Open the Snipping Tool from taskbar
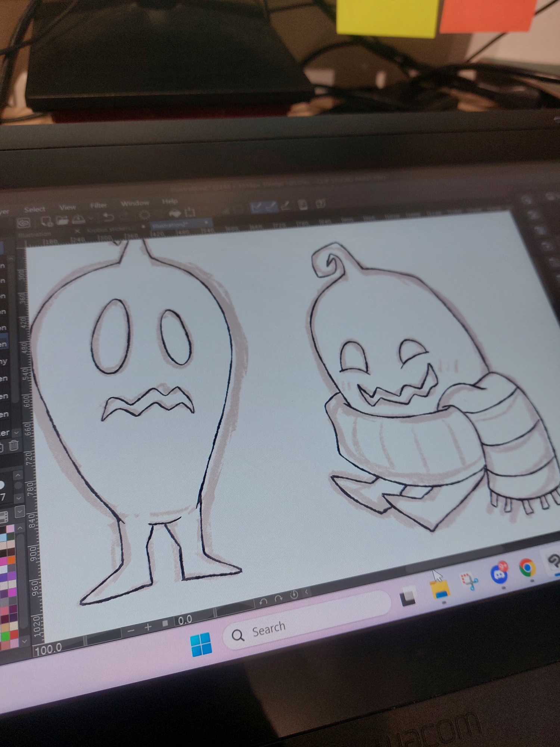Screen dimensions: 560x747 point(469,580)
